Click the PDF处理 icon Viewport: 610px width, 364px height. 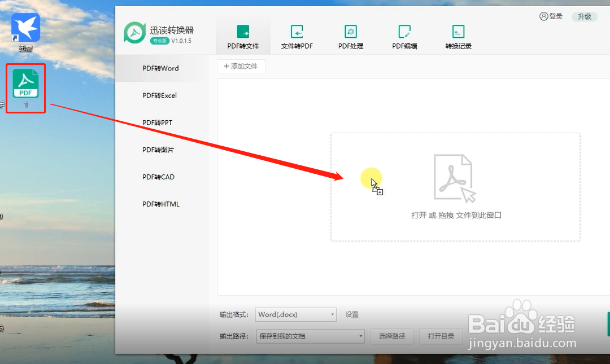[350, 33]
